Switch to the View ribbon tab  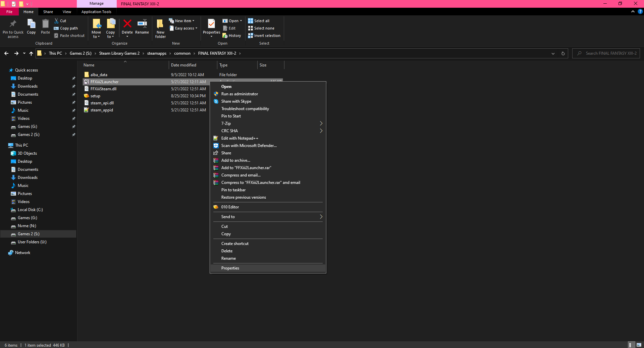(67, 12)
